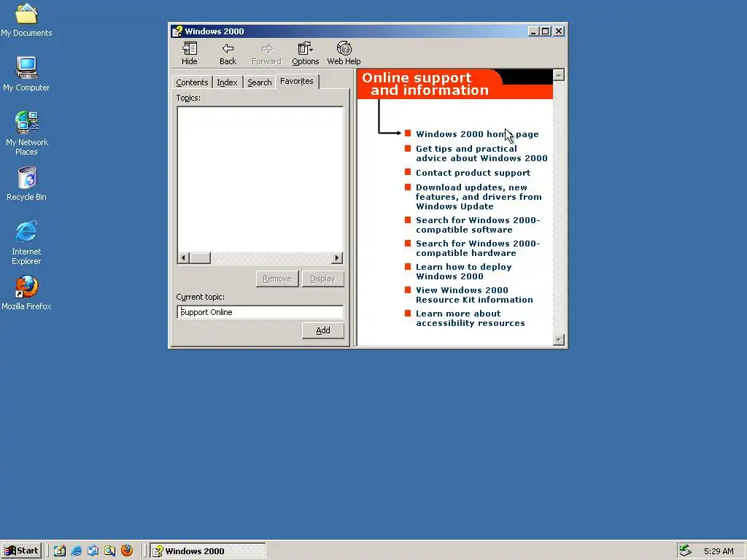Select Internet Explorer desktop icon
Screen dimensions: 747x560
pyautogui.click(x=26, y=243)
